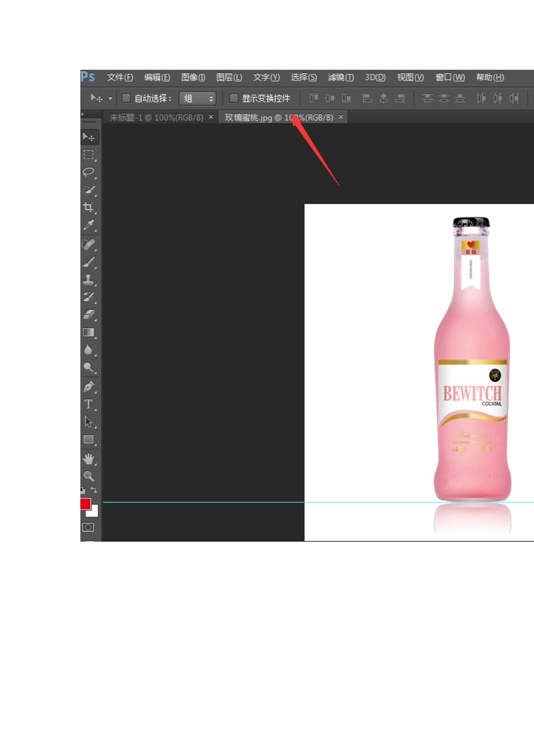The height and width of the screenshot is (756, 534).
Task: Select the Rectangle shape tool
Action: tap(89, 440)
